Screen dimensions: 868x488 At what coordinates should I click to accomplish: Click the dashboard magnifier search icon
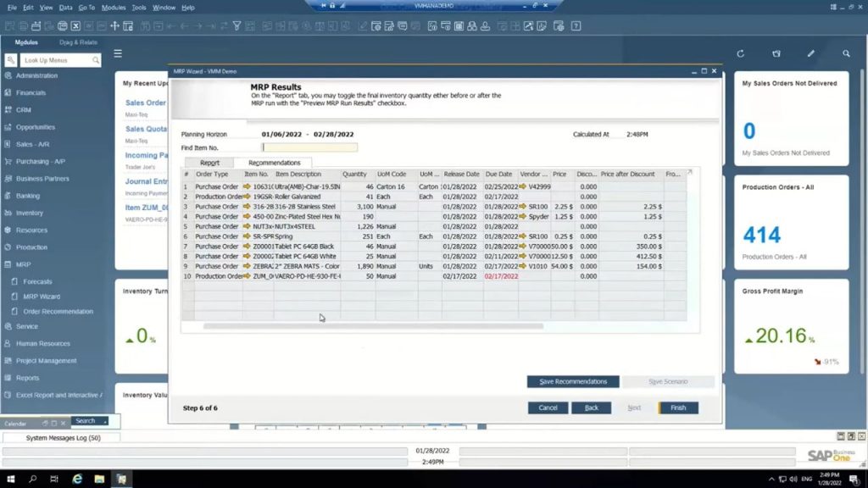point(847,53)
